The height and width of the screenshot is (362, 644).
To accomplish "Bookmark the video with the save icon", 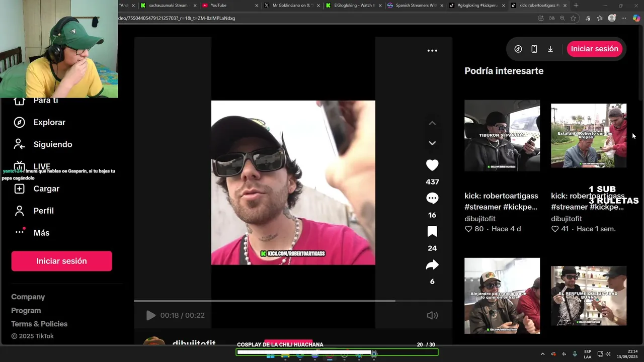I will tap(432, 232).
